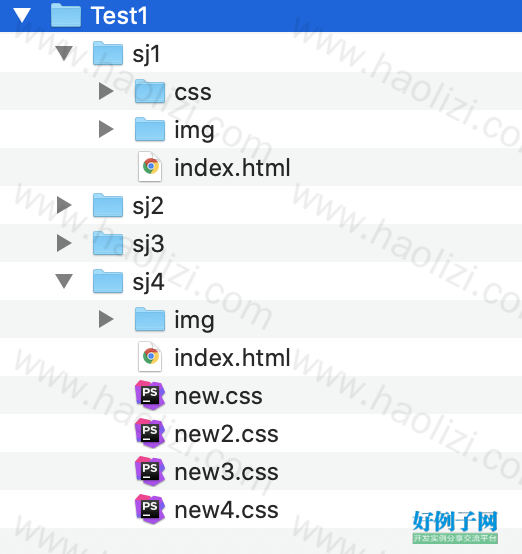The image size is (522, 554).
Task: Select the new3.css file name
Action: pyautogui.click(x=227, y=472)
